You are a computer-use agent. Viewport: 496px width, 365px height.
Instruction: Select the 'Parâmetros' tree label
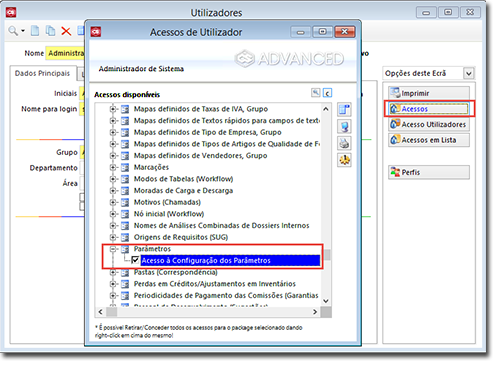tap(152, 249)
